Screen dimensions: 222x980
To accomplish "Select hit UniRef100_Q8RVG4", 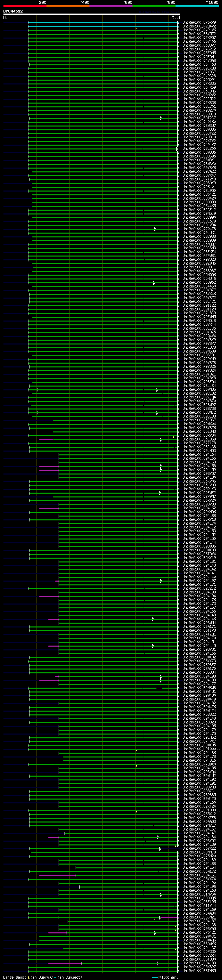I will coord(199,435).
